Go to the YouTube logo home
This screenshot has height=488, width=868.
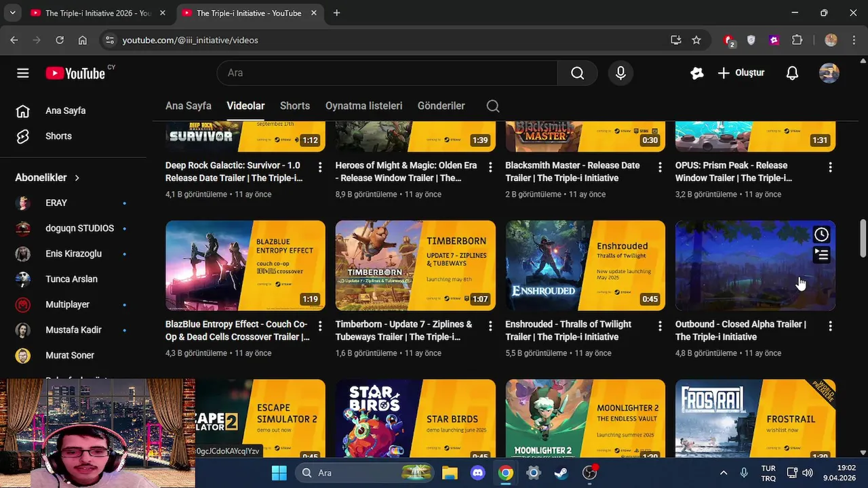[x=75, y=73]
